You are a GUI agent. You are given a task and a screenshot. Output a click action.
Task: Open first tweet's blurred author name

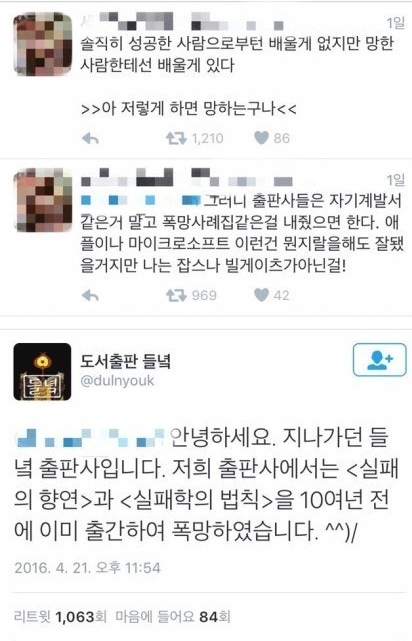click(x=182, y=21)
